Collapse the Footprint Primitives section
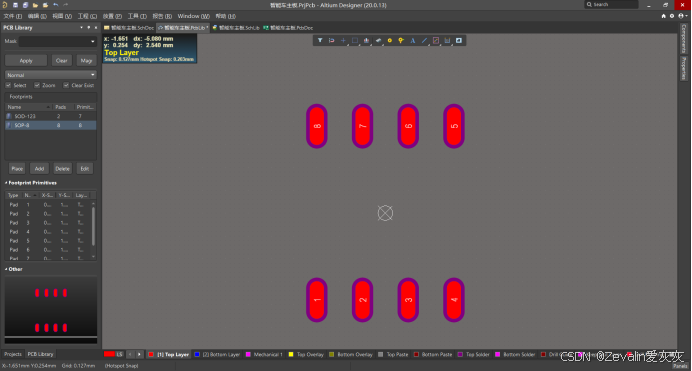This screenshot has width=692, height=371. click(x=6, y=183)
